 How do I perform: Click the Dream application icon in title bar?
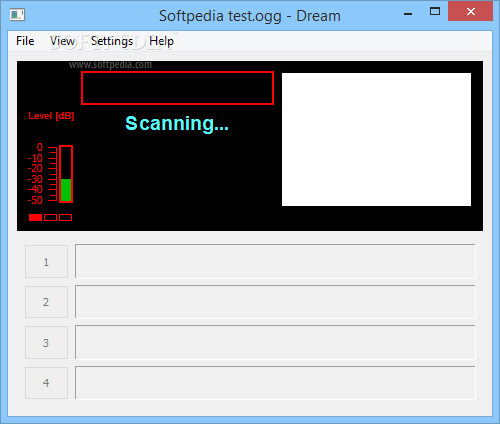[x=17, y=15]
